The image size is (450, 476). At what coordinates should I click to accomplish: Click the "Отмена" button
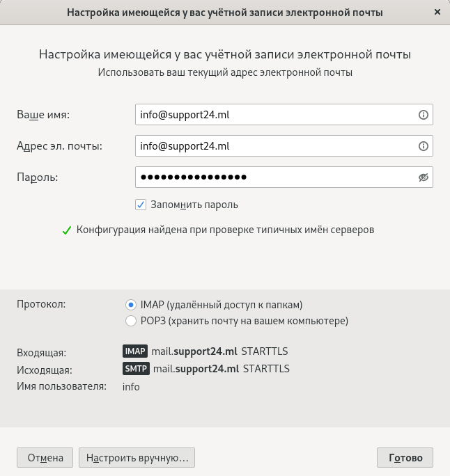[45, 457]
